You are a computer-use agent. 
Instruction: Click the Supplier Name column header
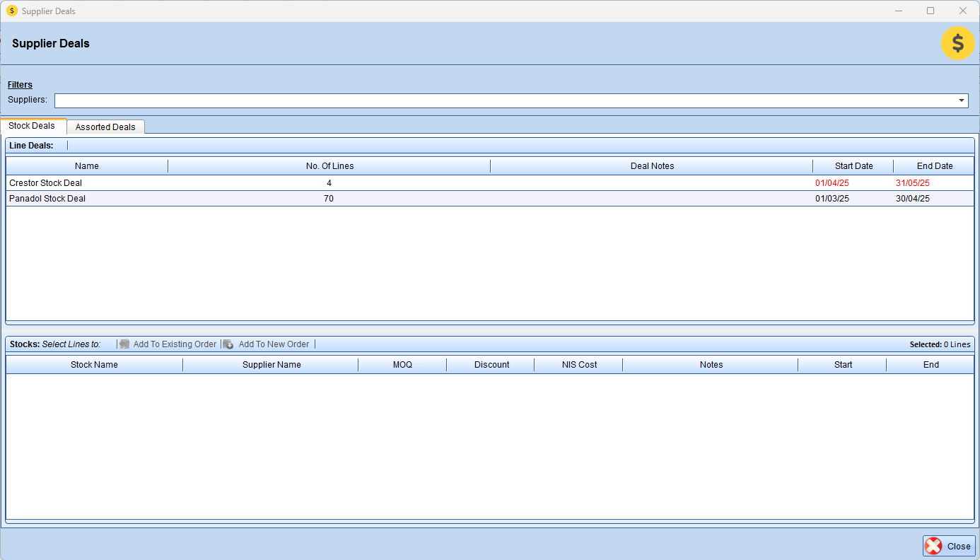click(x=272, y=365)
